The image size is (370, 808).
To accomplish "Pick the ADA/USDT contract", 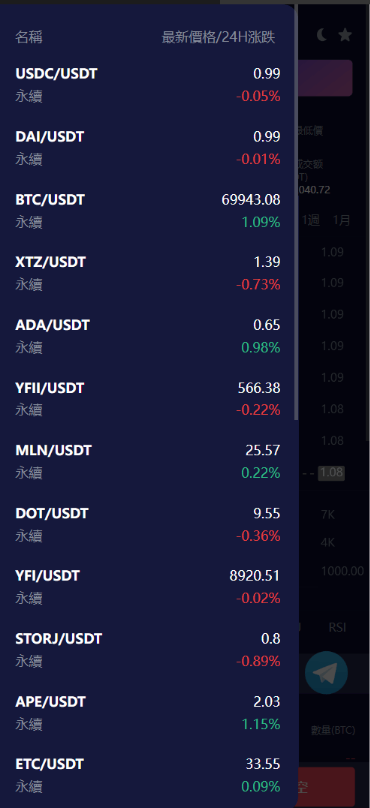I will 147,336.
